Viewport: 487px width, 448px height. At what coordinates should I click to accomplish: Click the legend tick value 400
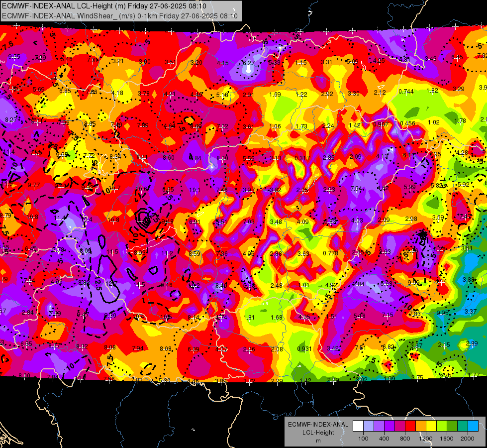384,439
